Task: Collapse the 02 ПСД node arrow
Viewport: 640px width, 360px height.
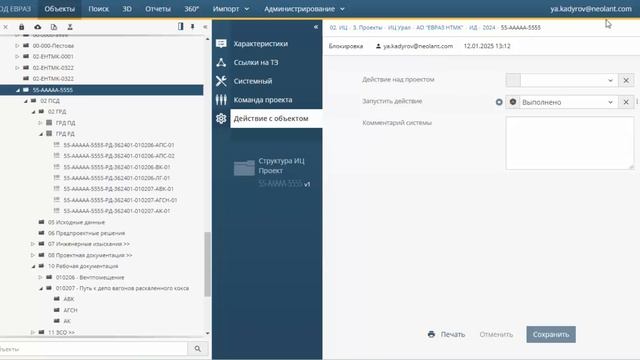Action: point(25,101)
